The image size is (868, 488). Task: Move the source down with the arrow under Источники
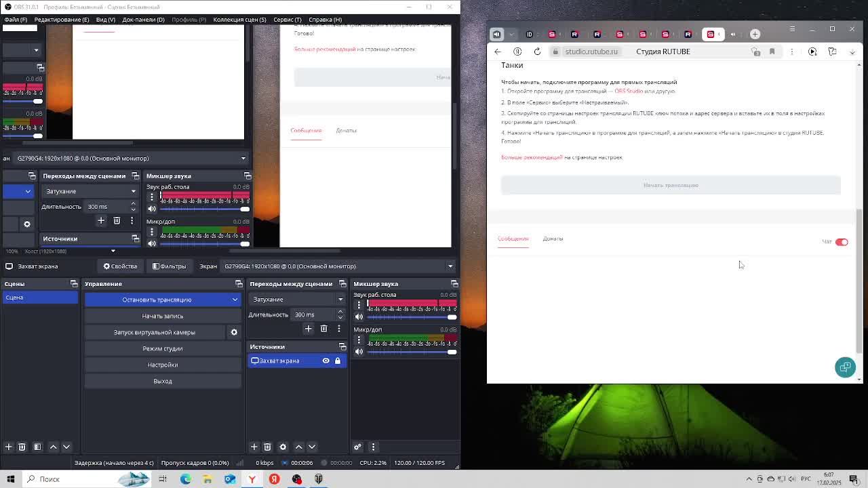[x=312, y=447]
